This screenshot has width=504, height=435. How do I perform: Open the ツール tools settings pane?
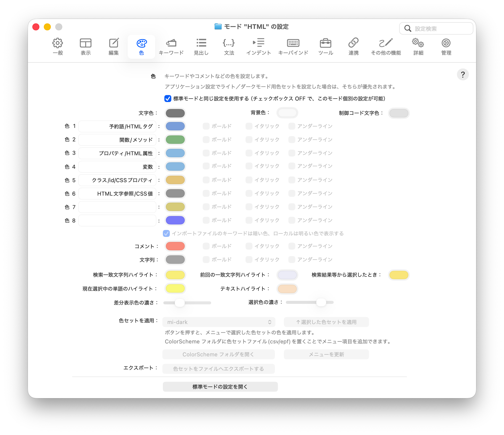(x=326, y=47)
